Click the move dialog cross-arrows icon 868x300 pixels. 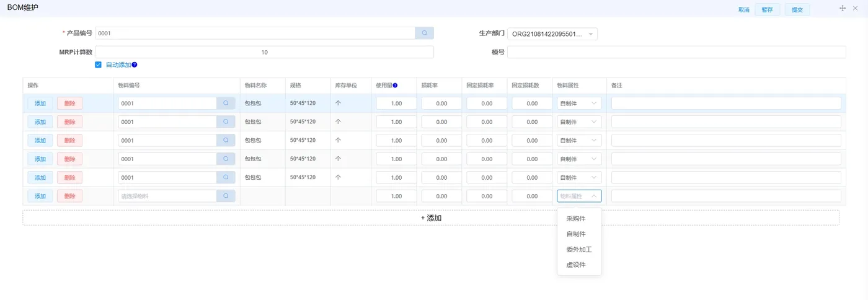point(843,8)
